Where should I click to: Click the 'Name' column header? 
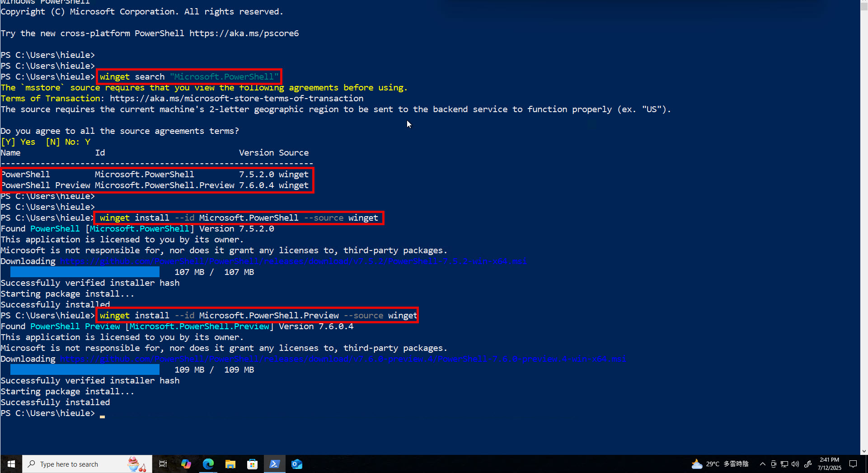pyautogui.click(x=10, y=153)
